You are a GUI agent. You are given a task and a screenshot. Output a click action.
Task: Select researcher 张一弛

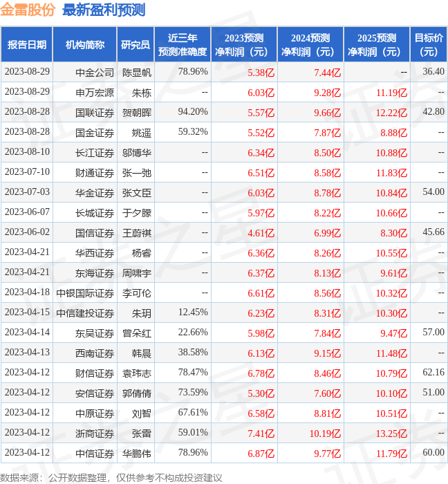137,173
